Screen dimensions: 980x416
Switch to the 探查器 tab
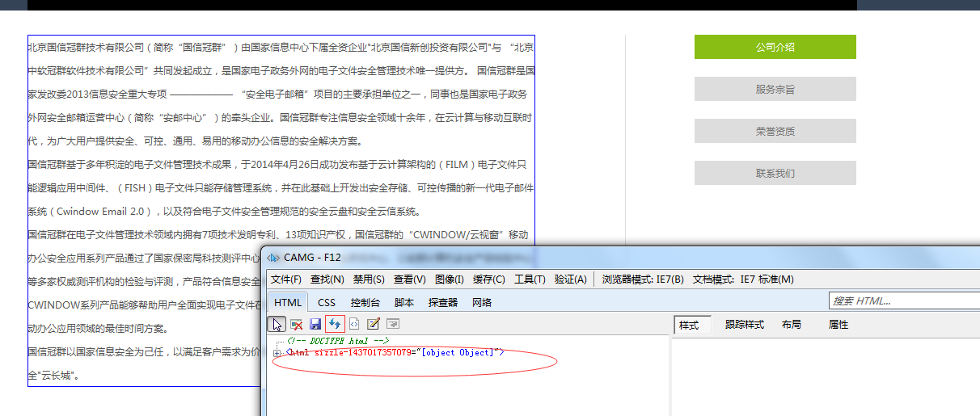coord(443,302)
